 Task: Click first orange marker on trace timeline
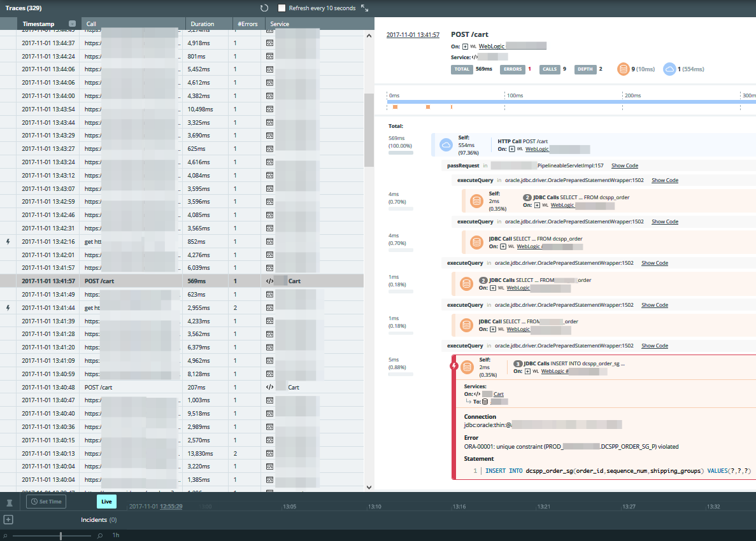point(395,107)
